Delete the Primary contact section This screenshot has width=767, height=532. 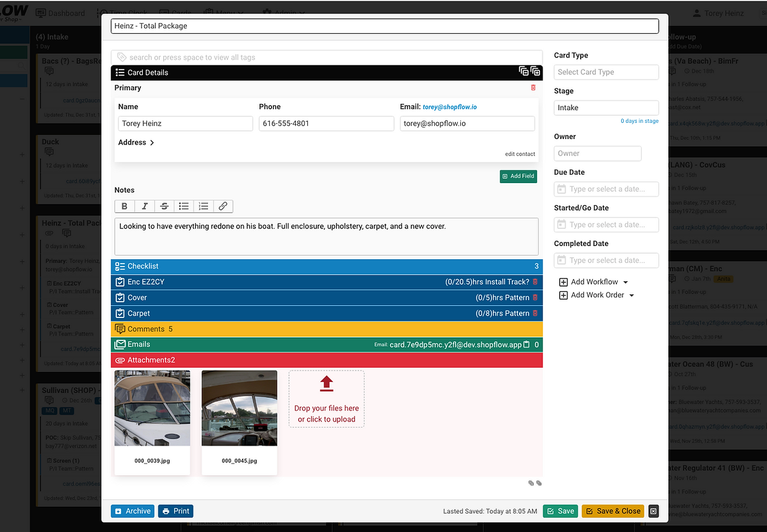533,88
